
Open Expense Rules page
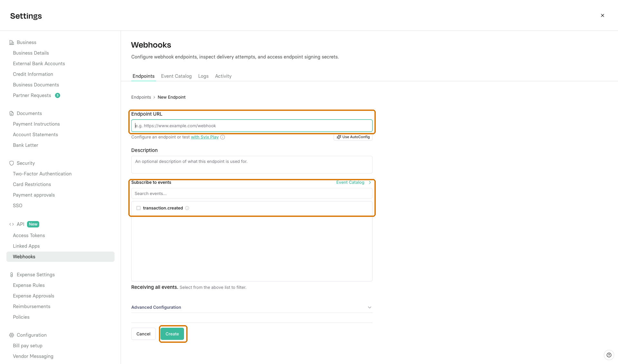pos(29,285)
